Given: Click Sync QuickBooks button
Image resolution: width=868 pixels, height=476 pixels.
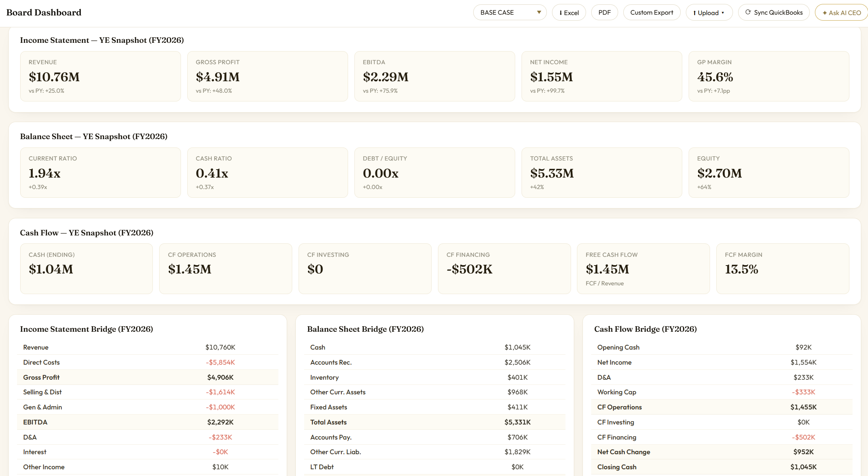Looking at the screenshot, I should point(774,13).
